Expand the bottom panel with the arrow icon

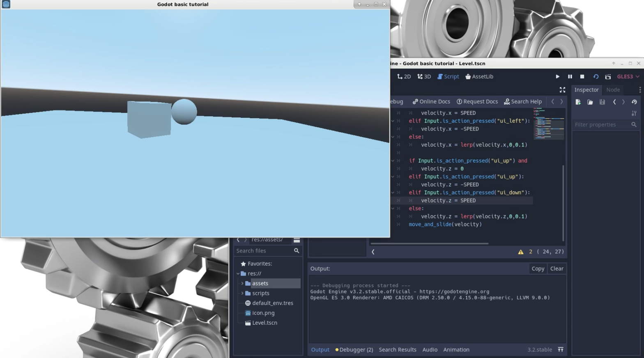pos(561,350)
